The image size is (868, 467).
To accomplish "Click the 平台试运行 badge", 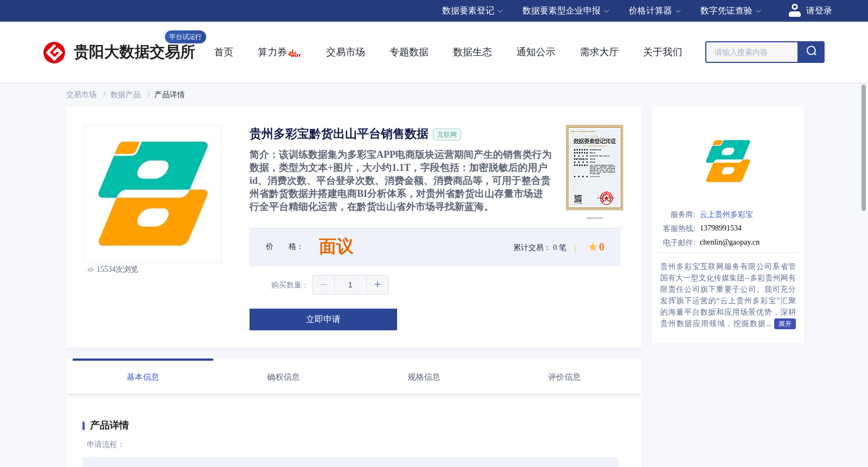I will 186,37.
